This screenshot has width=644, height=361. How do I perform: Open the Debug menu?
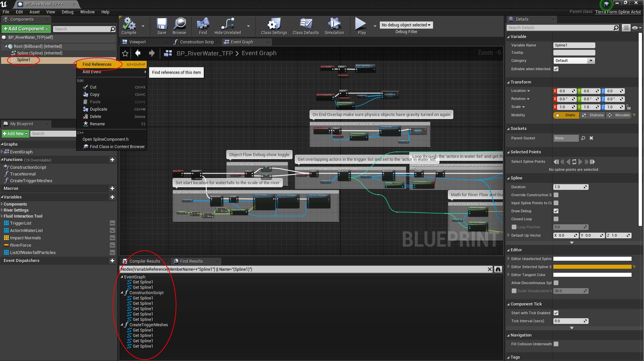(x=67, y=12)
